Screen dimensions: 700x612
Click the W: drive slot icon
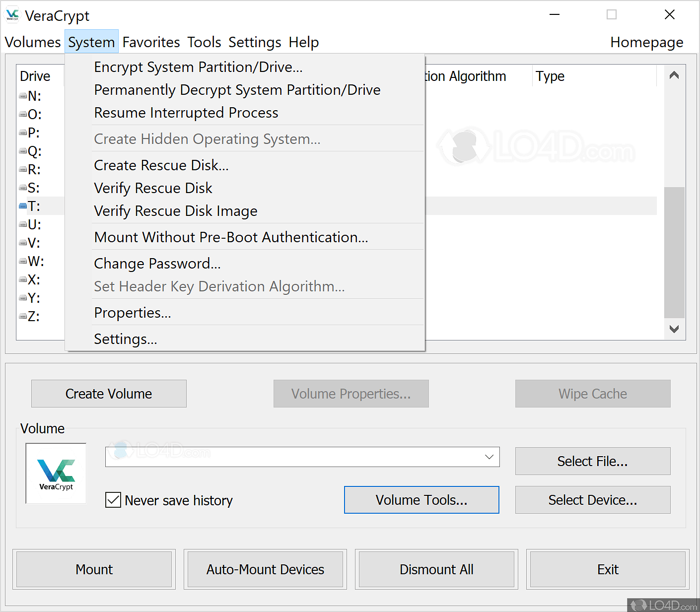click(23, 261)
